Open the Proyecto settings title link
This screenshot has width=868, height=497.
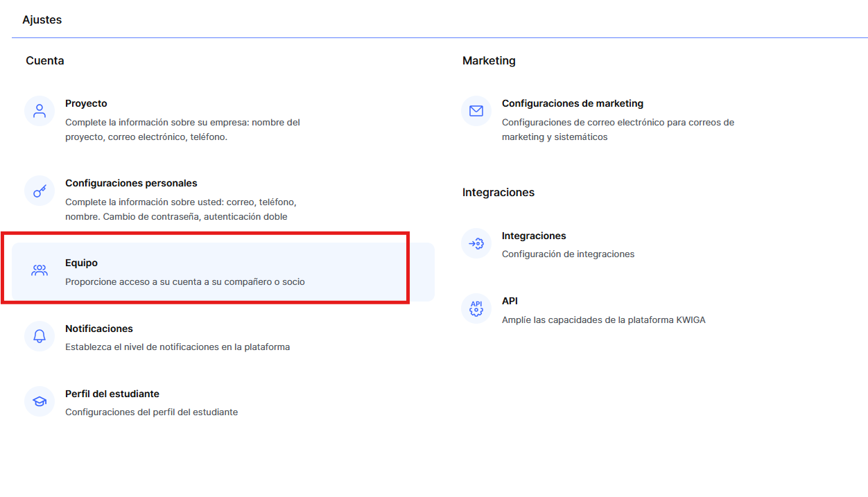[86, 103]
